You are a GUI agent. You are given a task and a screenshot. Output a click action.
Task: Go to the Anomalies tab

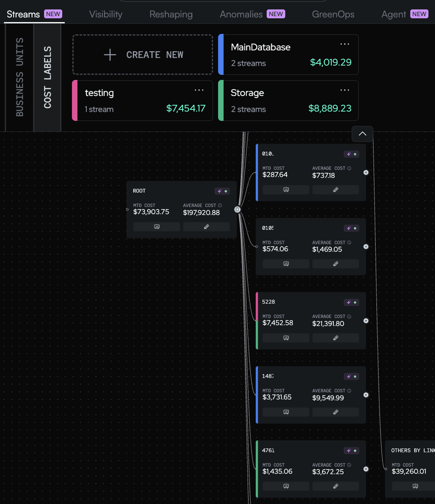252,14
